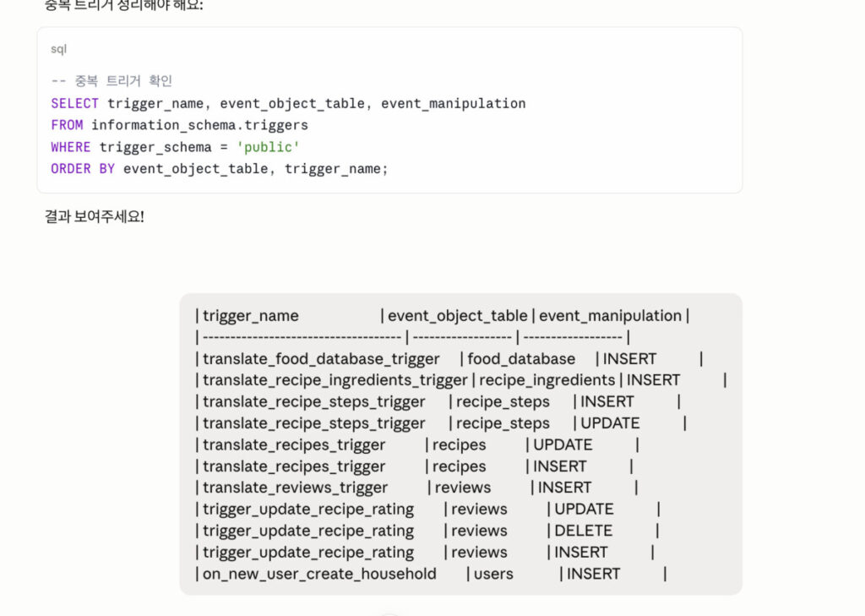This screenshot has width=865, height=616.
Task: Click the Korean comment line in code
Action: coord(112,81)
